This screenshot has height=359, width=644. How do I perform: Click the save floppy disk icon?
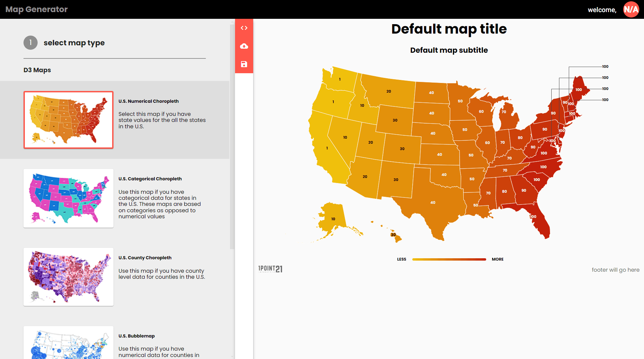(244, 64)
